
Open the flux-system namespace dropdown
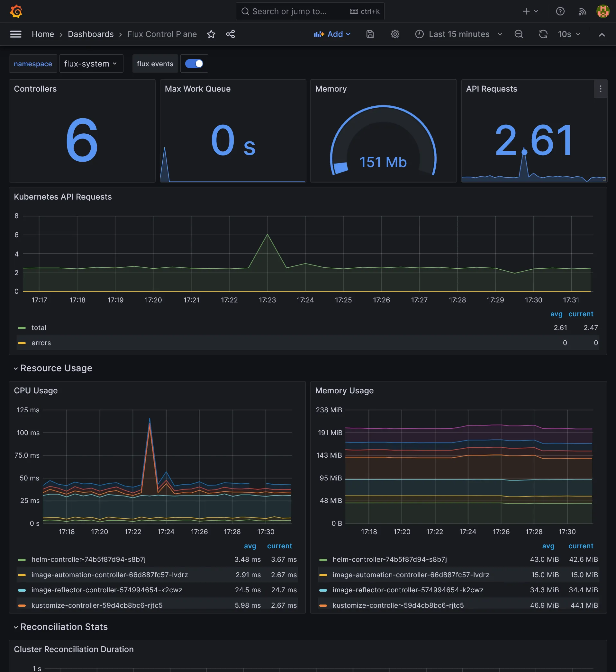point(91,64)
